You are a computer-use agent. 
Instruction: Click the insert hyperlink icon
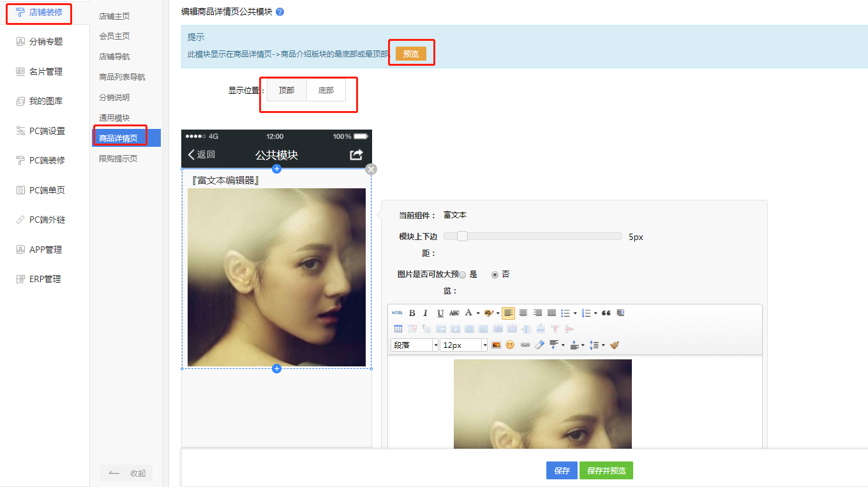(525, 345)
